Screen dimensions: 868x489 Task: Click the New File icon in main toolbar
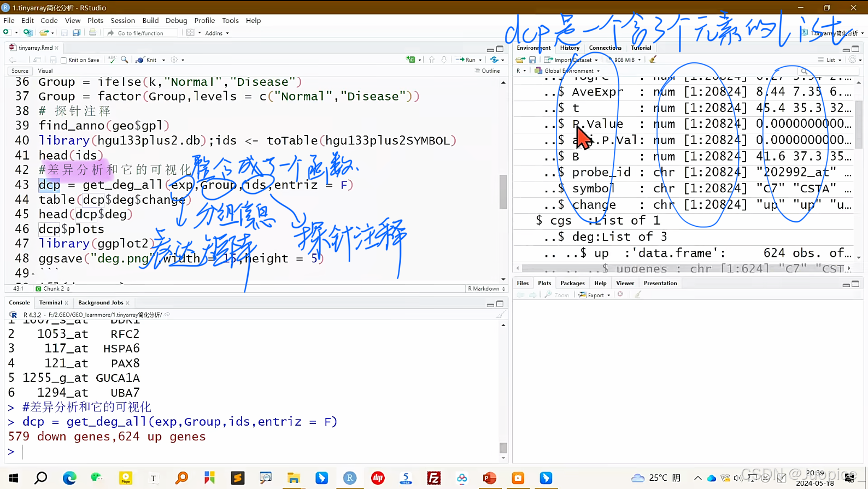tap(7, 33)
